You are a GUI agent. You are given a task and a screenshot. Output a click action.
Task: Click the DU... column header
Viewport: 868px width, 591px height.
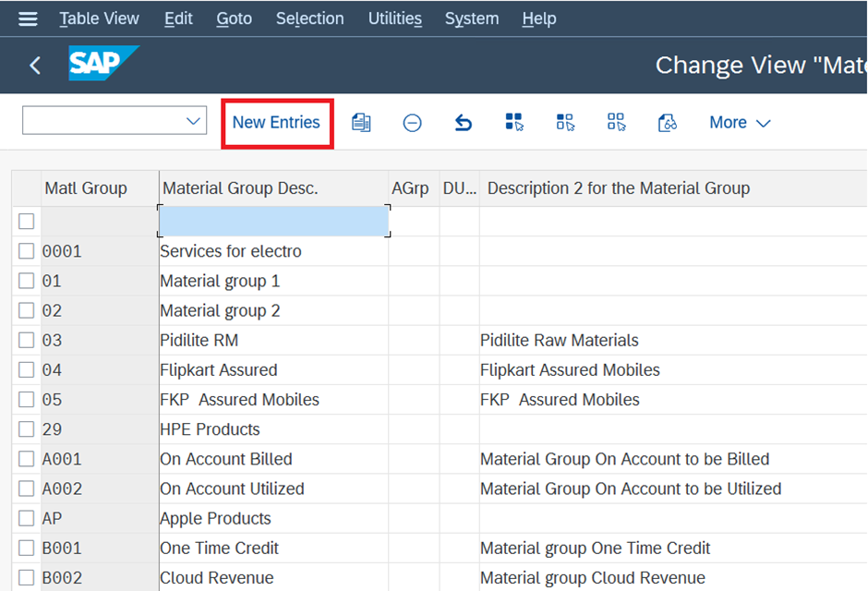pos(460,188)
